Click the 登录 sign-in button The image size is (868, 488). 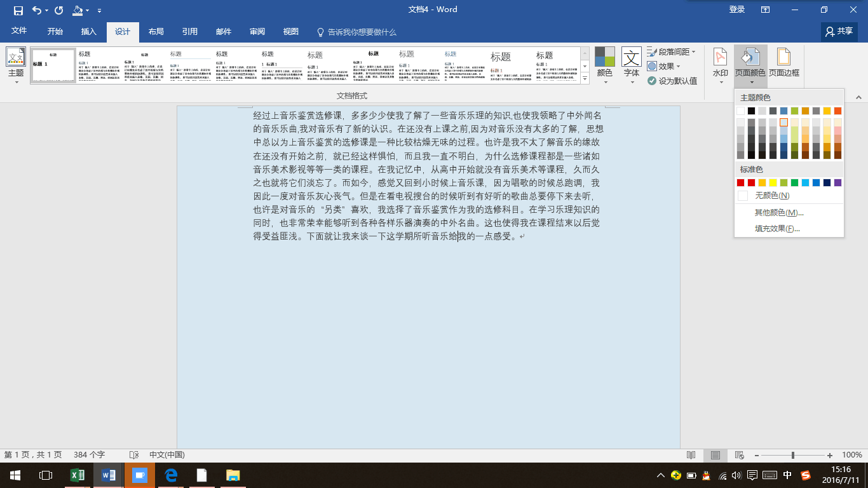[x=737, y=10]
